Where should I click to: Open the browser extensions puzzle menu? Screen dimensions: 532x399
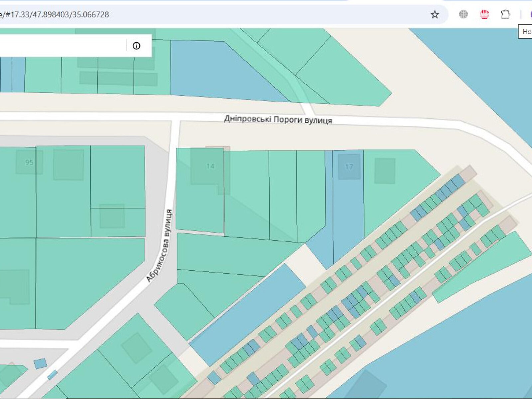505,14
